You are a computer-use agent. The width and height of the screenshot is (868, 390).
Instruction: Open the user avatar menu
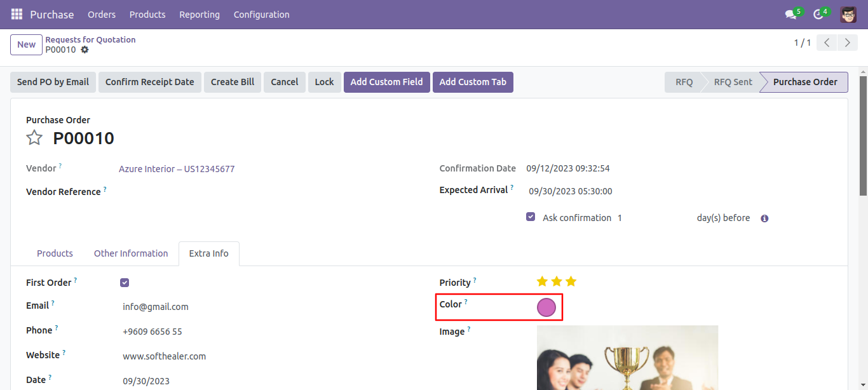tap(848, 14)
